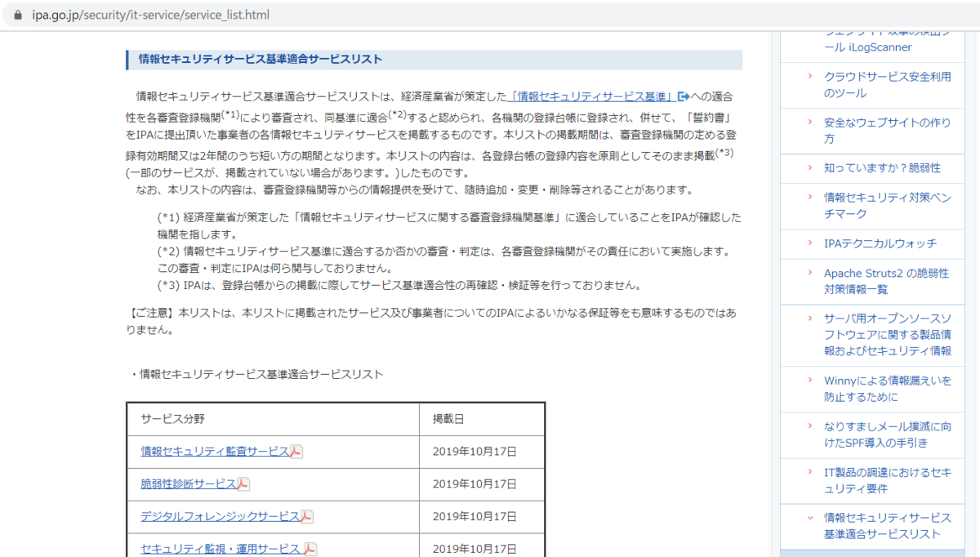
Task: Open sidebar item IPAテクニカルウォッチ
Action: click(880, 243)
